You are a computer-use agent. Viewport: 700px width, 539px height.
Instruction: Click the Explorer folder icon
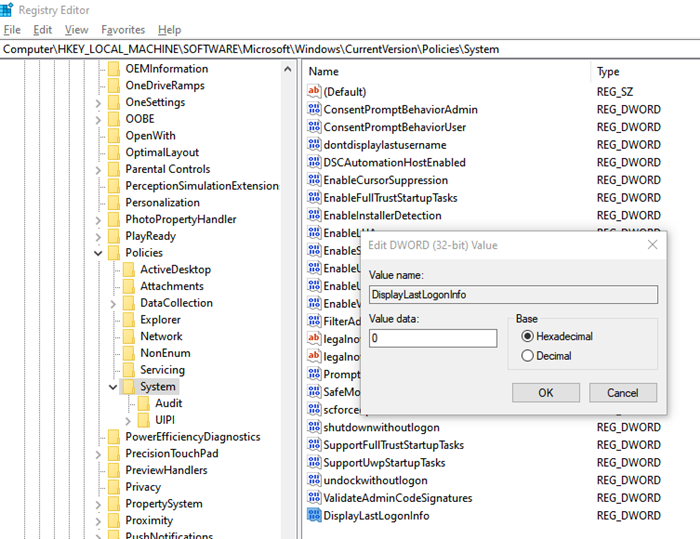[129, 320]
